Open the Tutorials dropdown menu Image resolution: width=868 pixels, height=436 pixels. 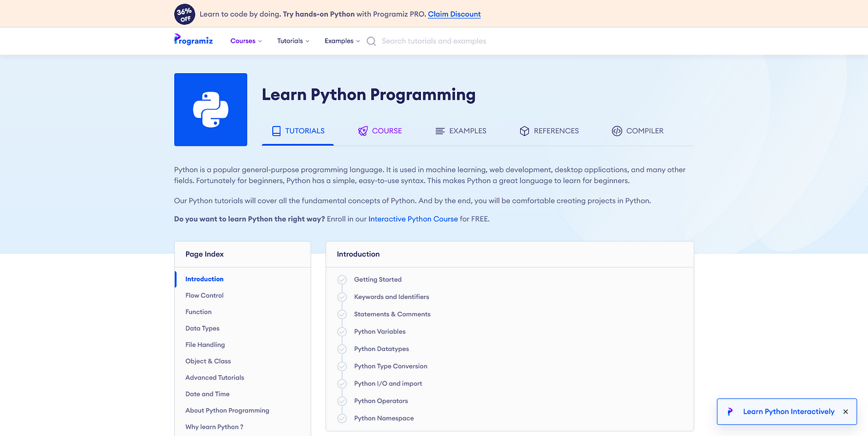pos(293,41)
